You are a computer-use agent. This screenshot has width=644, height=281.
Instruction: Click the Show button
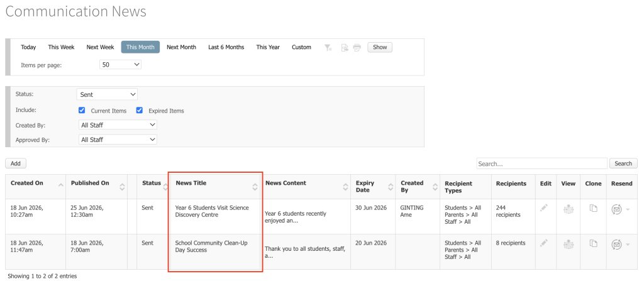[380, 47]
